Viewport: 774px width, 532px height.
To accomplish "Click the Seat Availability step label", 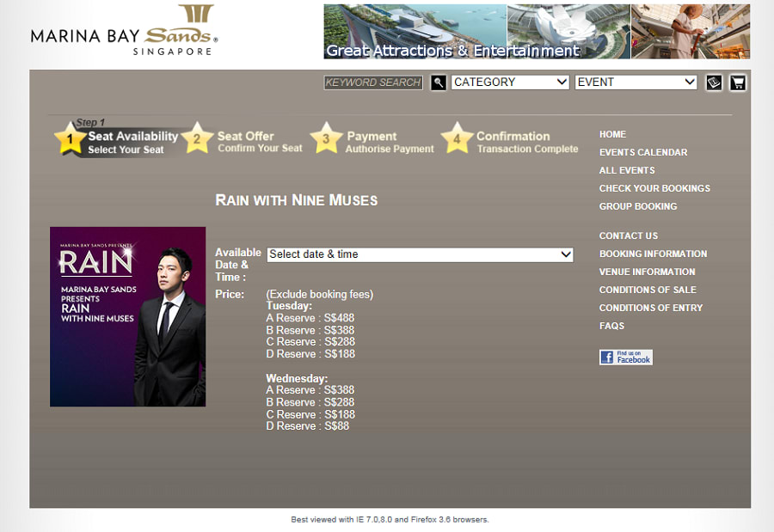I will pos(132,142).
